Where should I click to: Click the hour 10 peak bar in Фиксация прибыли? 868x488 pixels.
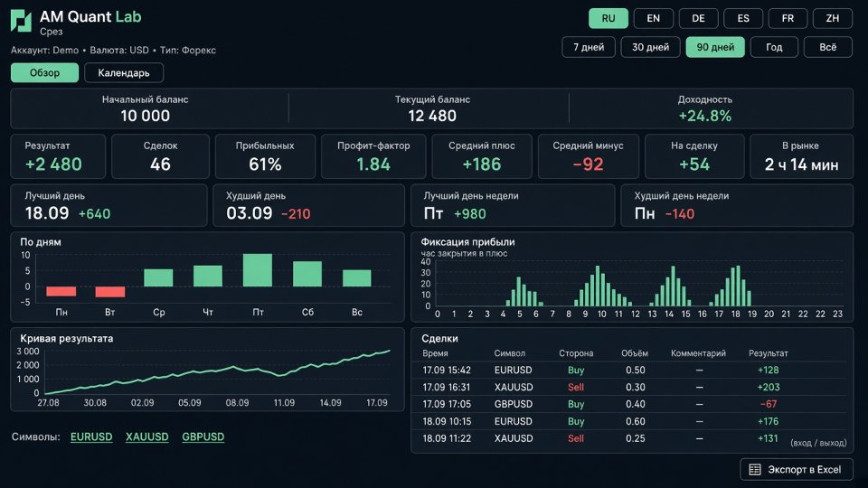click(598, 286)
